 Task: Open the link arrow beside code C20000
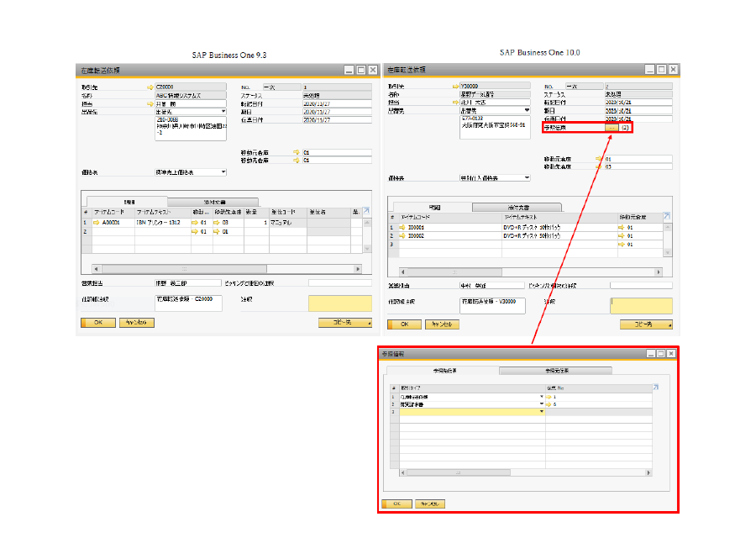(150, 87)
